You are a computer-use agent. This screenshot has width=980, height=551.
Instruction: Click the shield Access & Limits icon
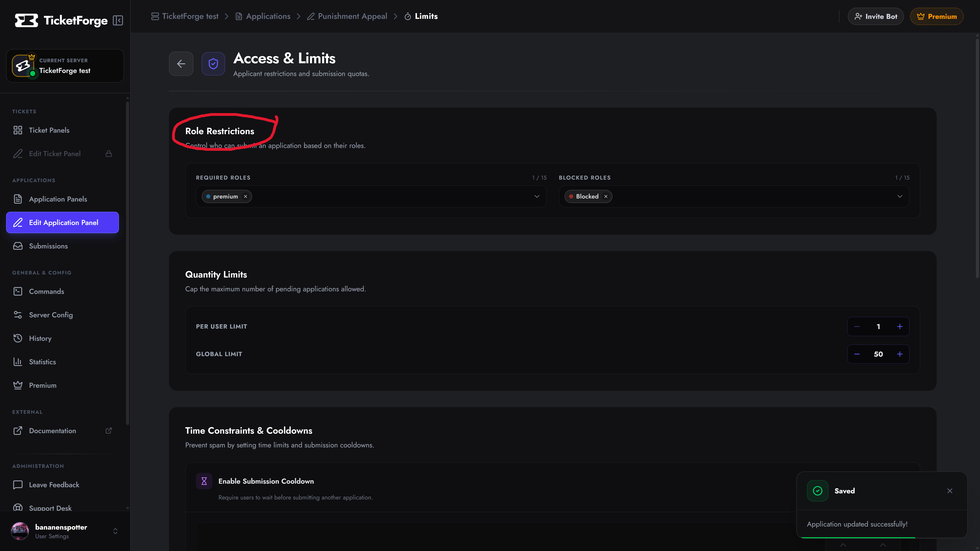pyautogui.click(x=213, y=64)
